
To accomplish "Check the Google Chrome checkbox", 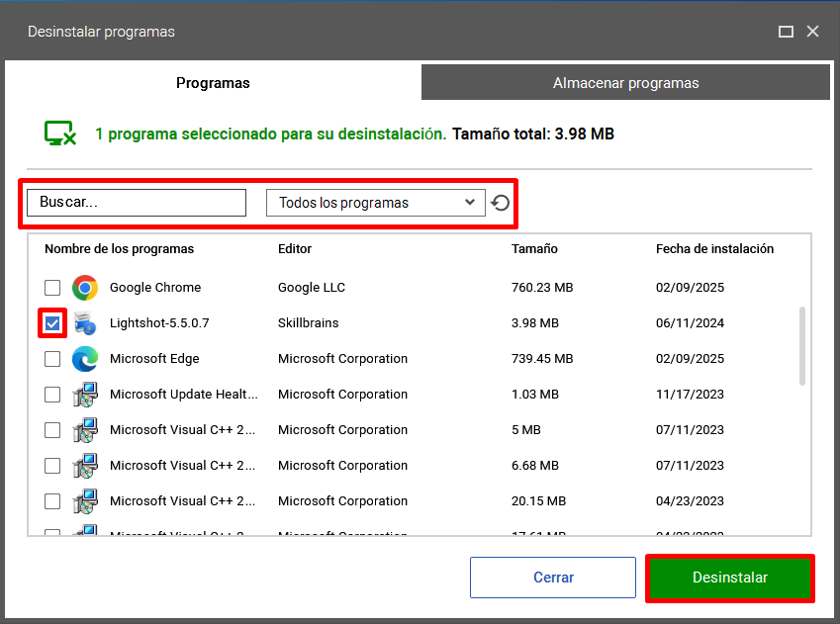I will 52,288.
